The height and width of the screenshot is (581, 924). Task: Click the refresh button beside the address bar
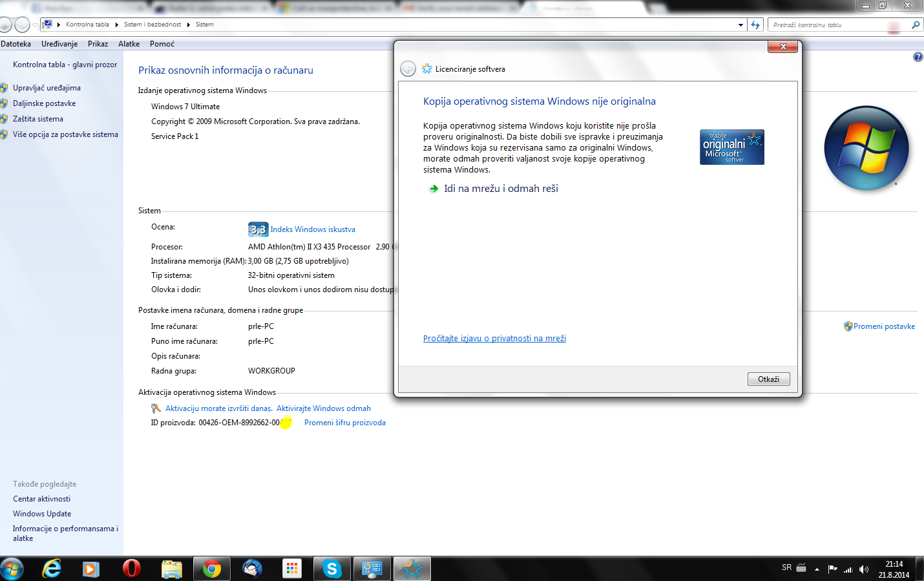click(755, 25)
